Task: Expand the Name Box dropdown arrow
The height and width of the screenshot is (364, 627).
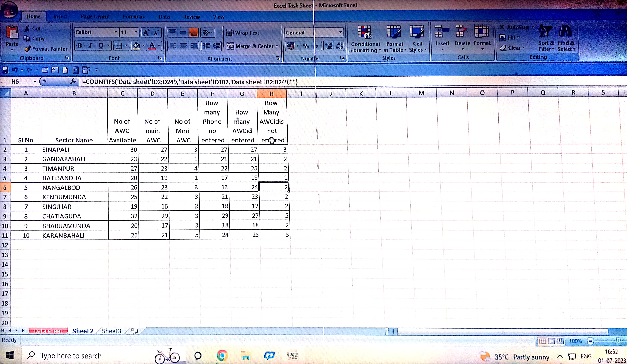Action: click(x=35, y=82)
